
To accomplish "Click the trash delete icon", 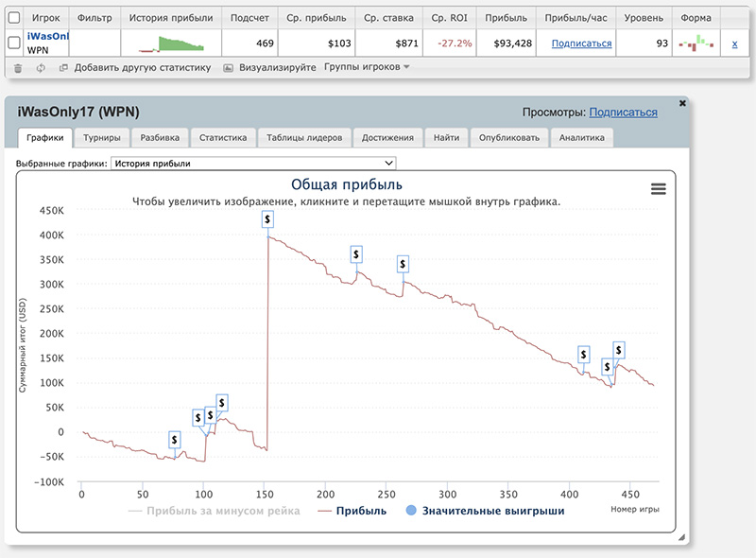I will tap(17, 68).
